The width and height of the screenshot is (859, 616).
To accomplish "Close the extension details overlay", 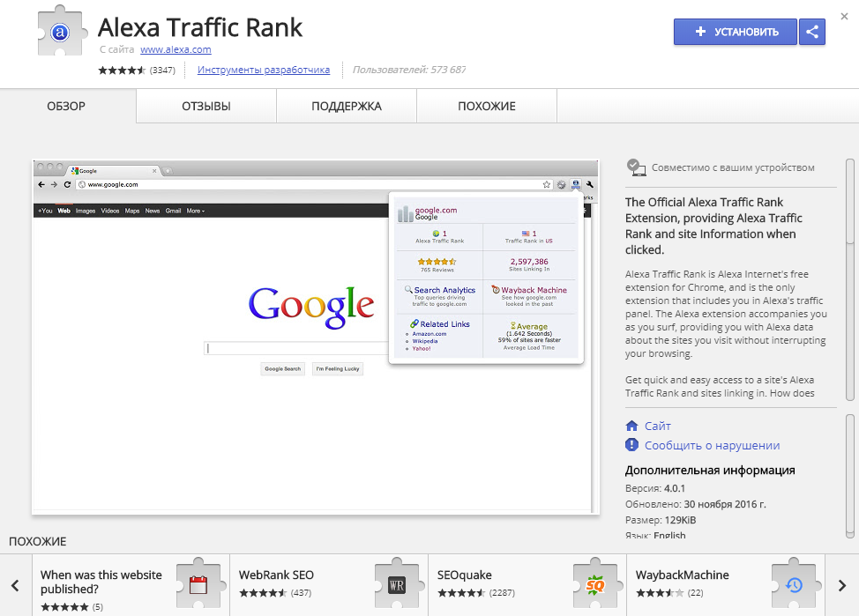I will click(844, 17).
